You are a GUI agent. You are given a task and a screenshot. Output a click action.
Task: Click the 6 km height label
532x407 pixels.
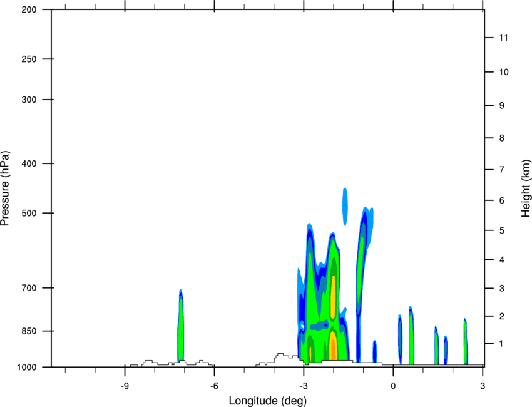click(502, 200)
